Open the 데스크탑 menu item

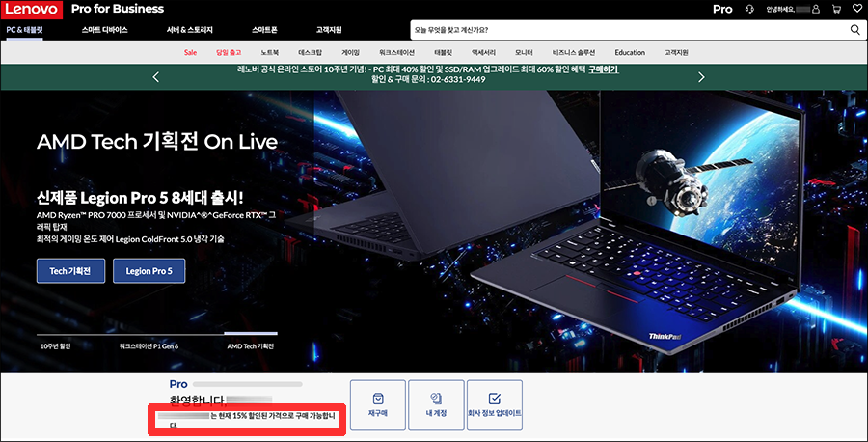coord(310,53)
